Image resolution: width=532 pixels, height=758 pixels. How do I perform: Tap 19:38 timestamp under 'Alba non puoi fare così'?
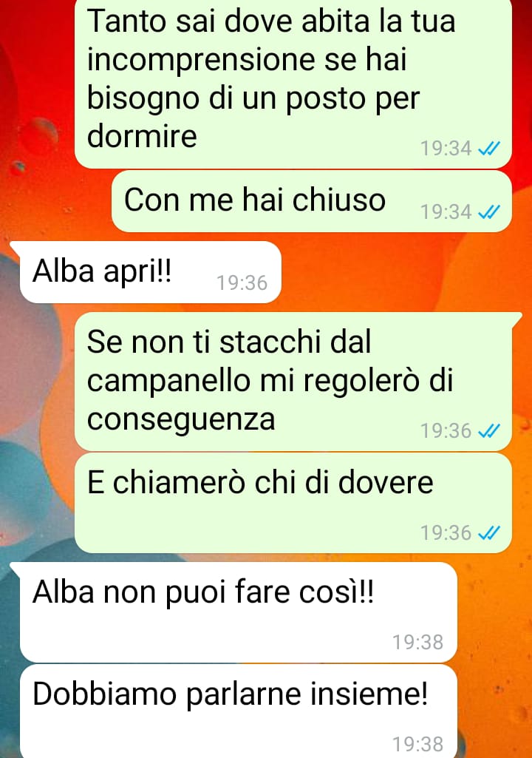pos(417,642)
